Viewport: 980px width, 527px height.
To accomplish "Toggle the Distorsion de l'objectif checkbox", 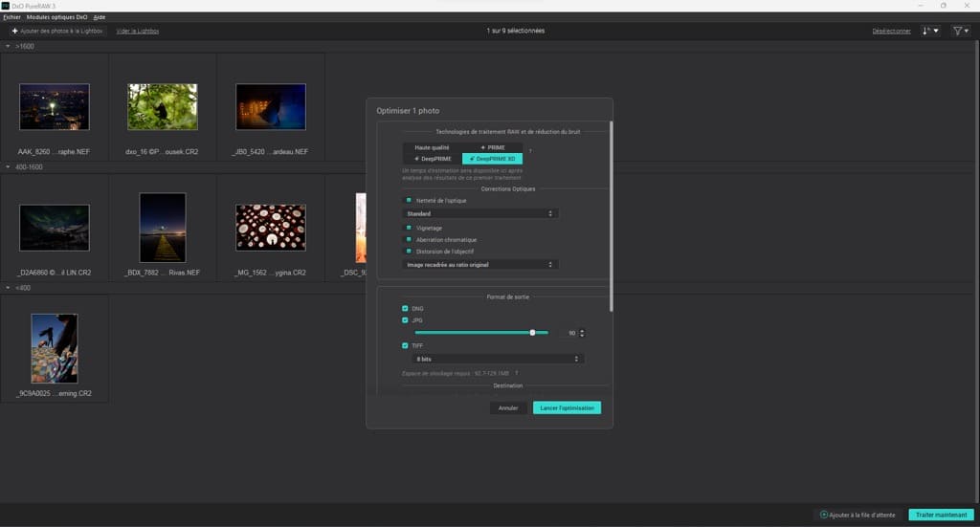I will click(410, 251).
